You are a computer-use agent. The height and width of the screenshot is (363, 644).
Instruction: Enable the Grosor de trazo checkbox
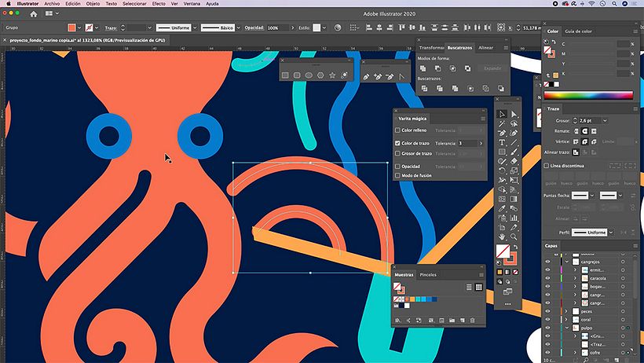click(x=397, y=153)
